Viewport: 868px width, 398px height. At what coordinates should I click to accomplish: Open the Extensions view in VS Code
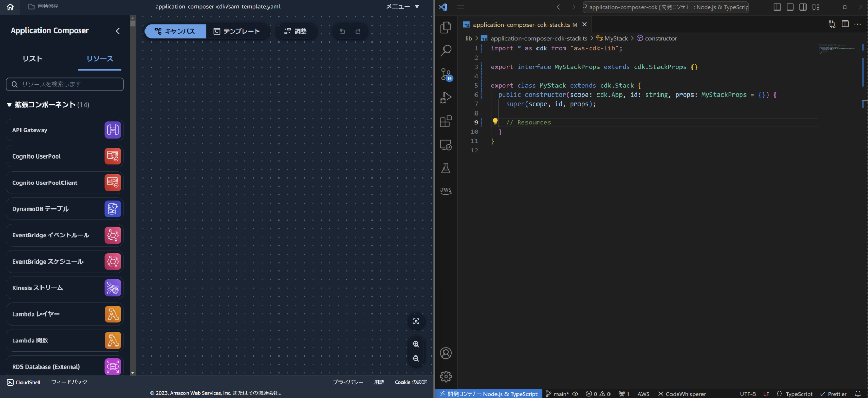point(446,121)
